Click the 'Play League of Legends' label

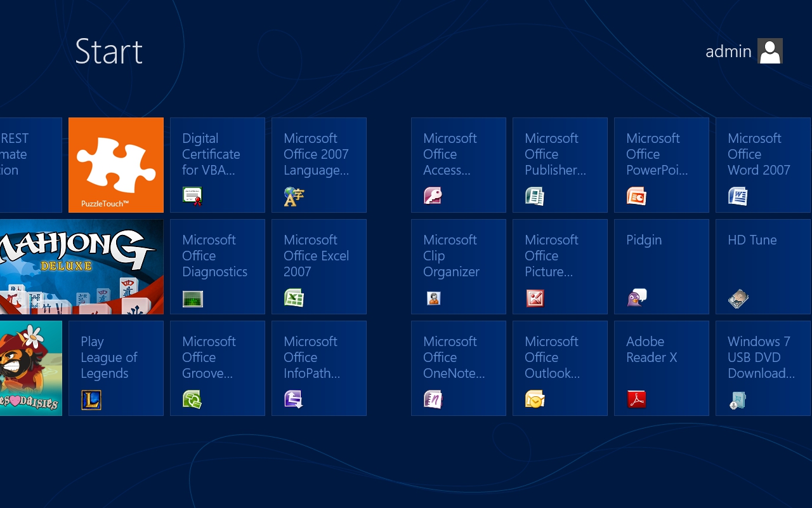coord(109,358)
